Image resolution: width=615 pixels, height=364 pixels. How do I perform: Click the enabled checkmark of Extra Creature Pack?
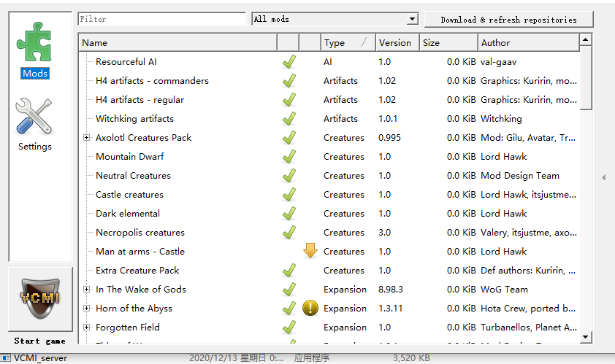click(289, 271)
